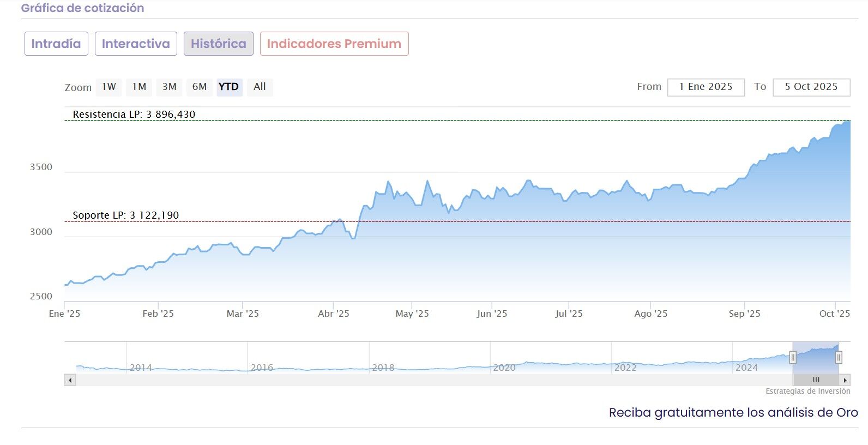The image size is (868, 445).
Task: Click the From date field
Action: [x=706, y=87]
